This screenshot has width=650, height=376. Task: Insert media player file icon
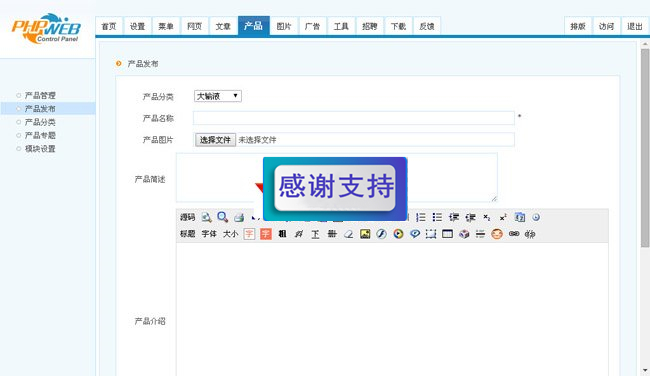tap(398, 234)
